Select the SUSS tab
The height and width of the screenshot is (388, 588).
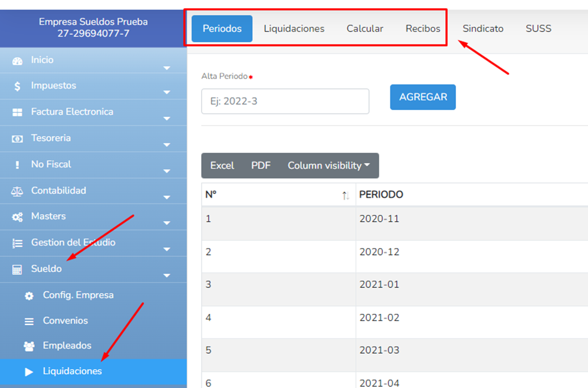point(538,28)
